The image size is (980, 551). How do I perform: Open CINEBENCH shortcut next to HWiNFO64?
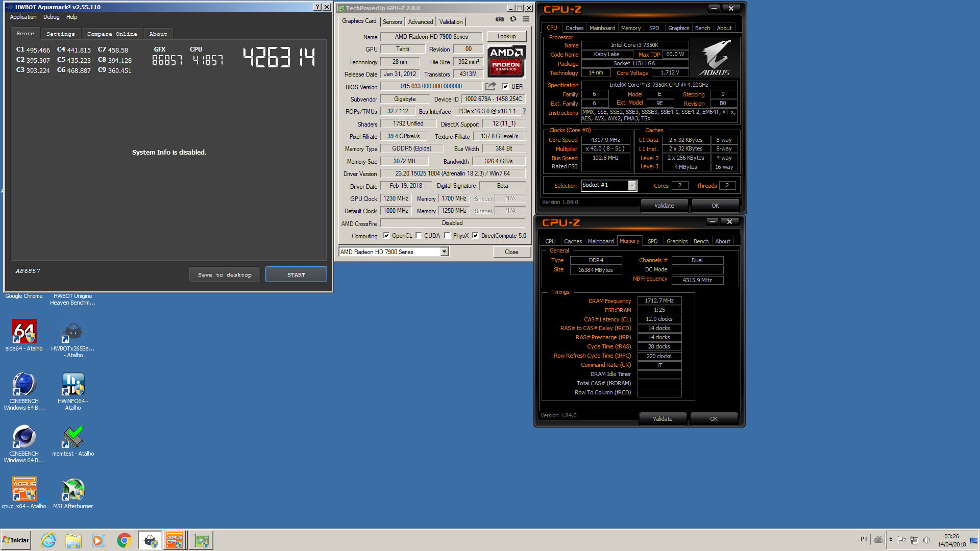(24, 391)
